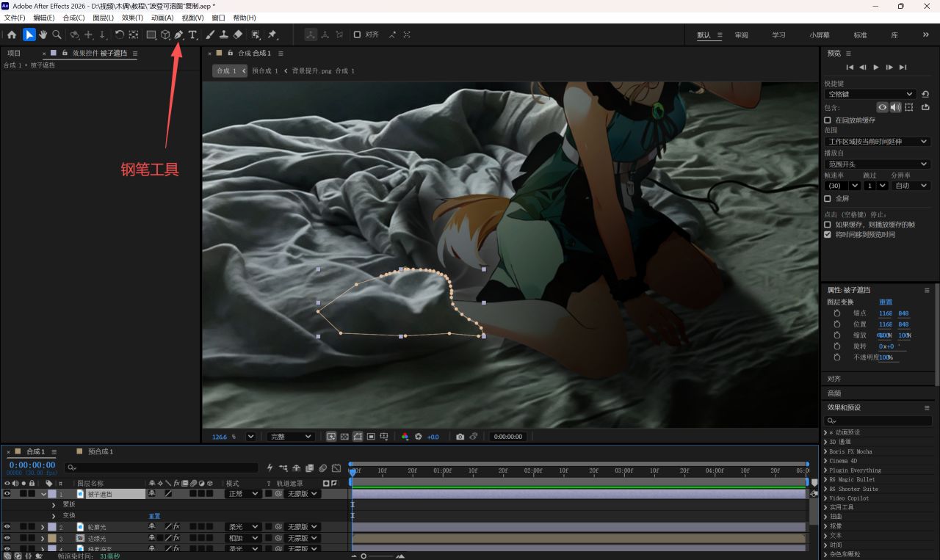The height and width of the screenshot is (560, 940).
Task: Hide the 边缘光 layer
Action: [x=7, y=539]
